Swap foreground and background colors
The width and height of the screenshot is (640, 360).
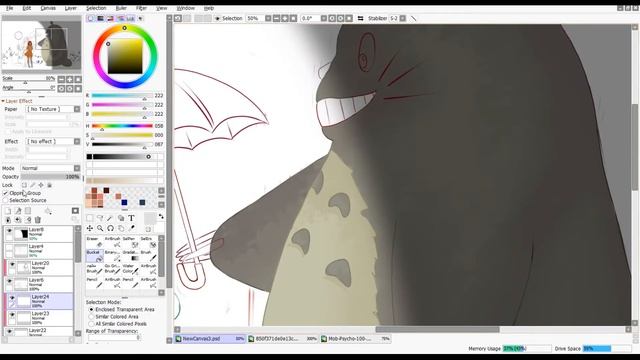pyautogui.click(x=161, y=216)
